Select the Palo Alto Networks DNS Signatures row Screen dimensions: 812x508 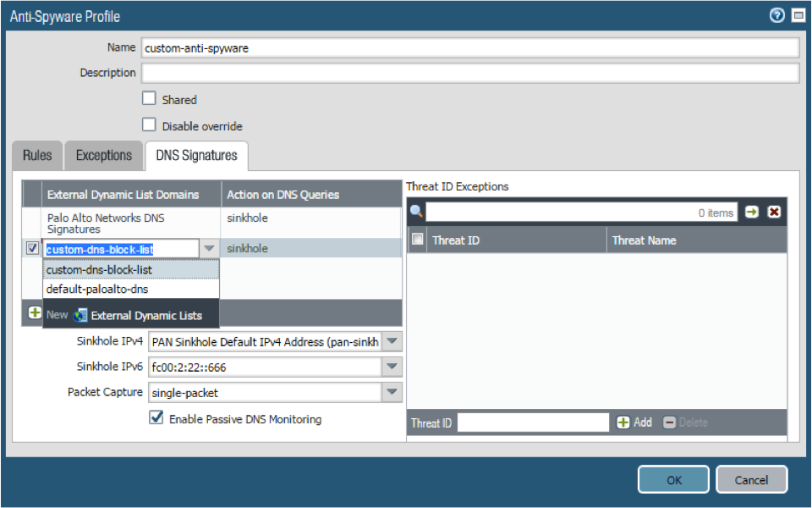coord(211,223)
